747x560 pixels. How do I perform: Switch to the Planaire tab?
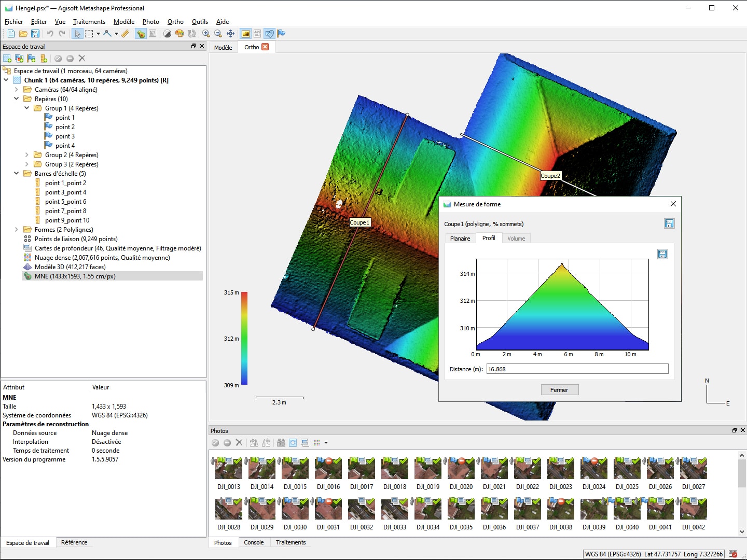460,239
